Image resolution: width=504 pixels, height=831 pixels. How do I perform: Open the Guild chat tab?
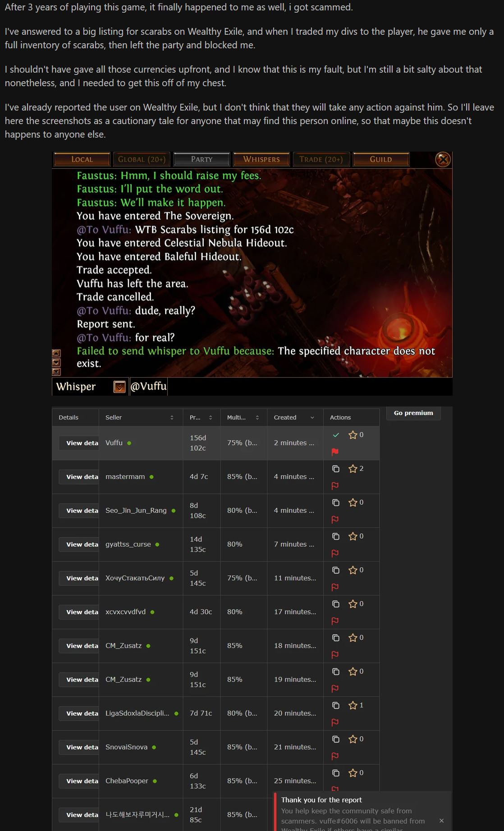pos(381,159)
